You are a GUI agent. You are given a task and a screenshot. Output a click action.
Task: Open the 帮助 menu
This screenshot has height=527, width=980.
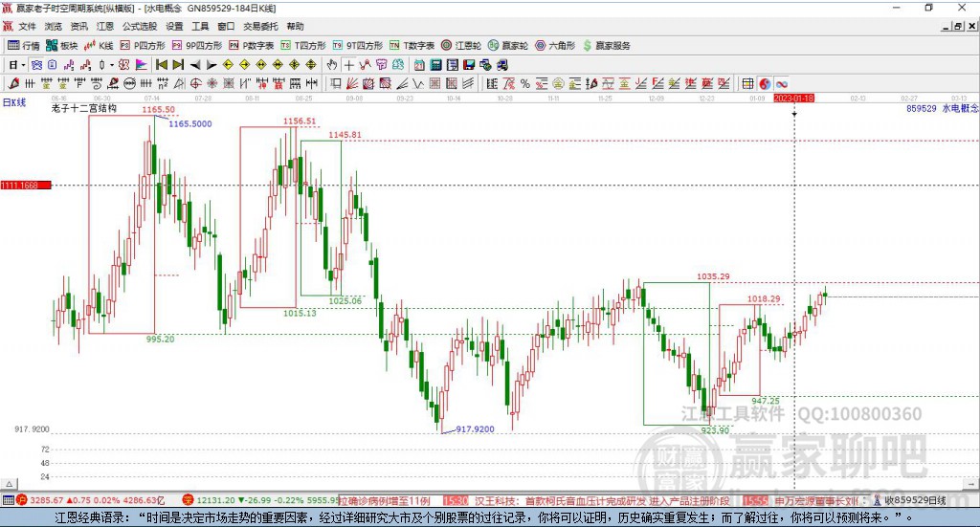tap(295, 26)
